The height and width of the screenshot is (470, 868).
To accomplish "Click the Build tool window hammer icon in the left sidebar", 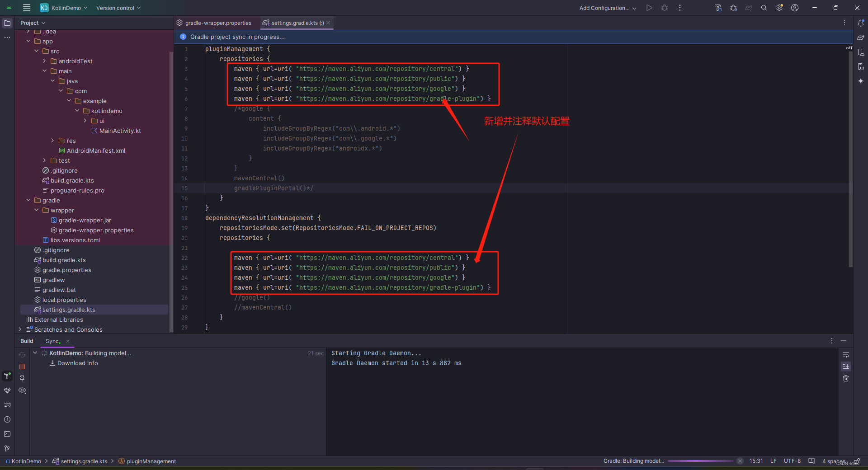I will pos(7,376).
